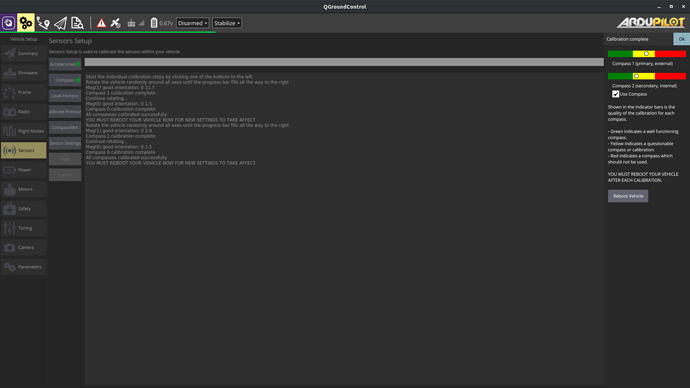The width and height of the screenshot is (690, 388).
Task: Open the Parameters setup page
Action: click(x=23, y=267)
